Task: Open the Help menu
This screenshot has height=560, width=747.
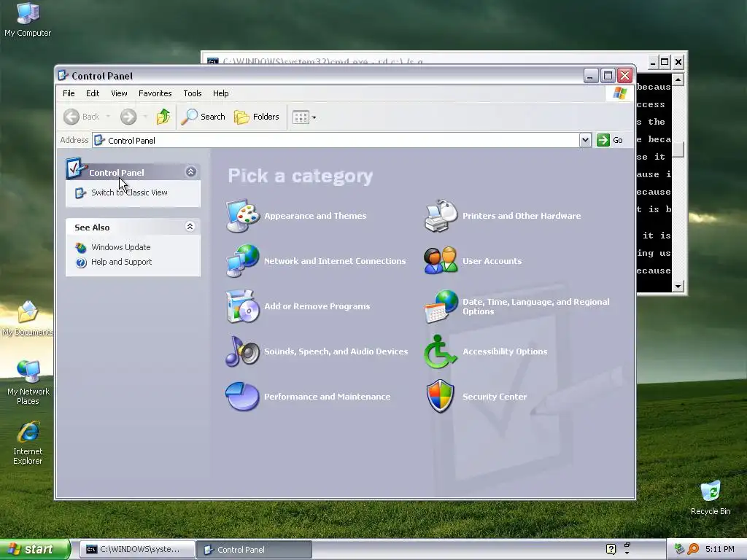Action: (x=220, y=93)
